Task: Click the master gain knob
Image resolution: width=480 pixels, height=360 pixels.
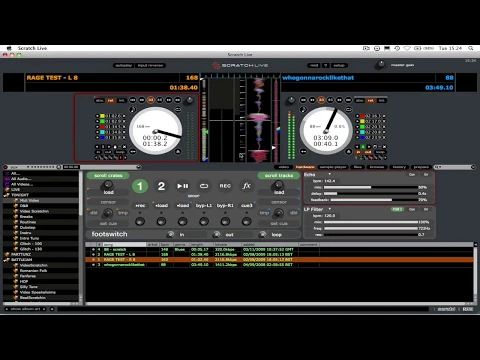Action: click(380, 65)
